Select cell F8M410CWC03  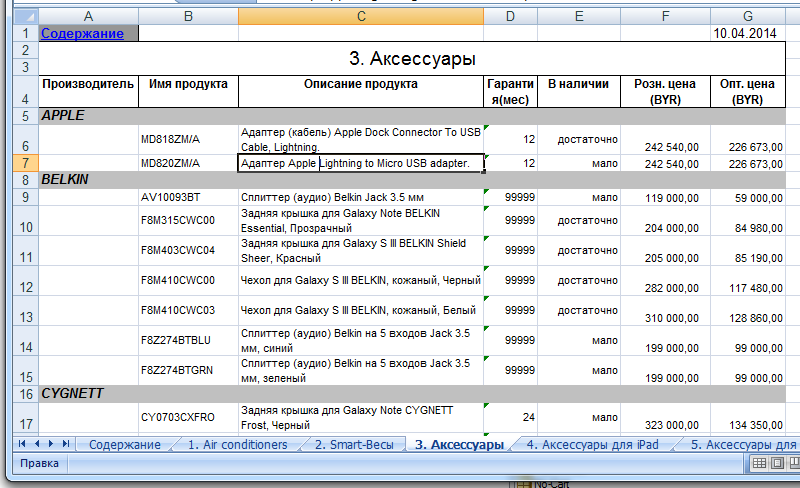click(188, 310)
